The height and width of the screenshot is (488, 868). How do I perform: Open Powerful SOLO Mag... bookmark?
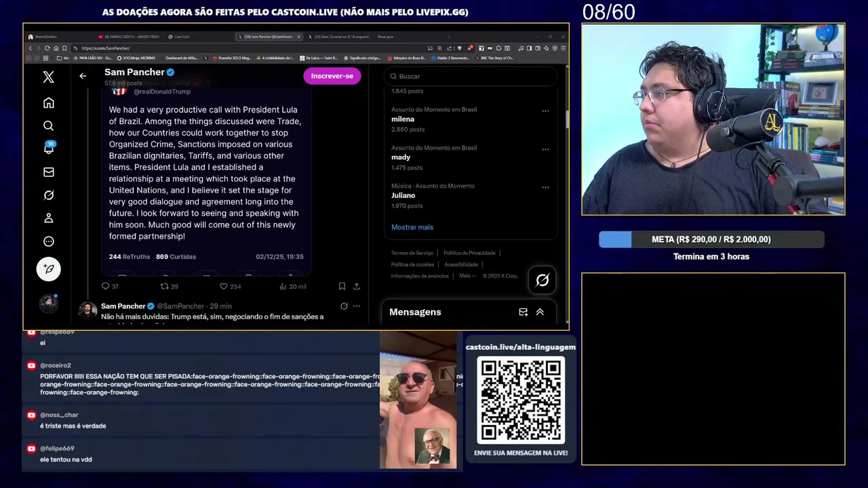pyautogui.click(x=232, y=58)
